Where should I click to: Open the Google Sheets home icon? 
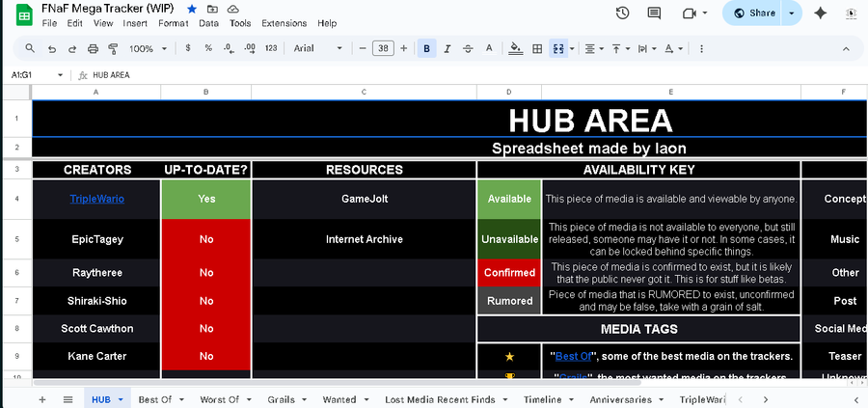24,15
